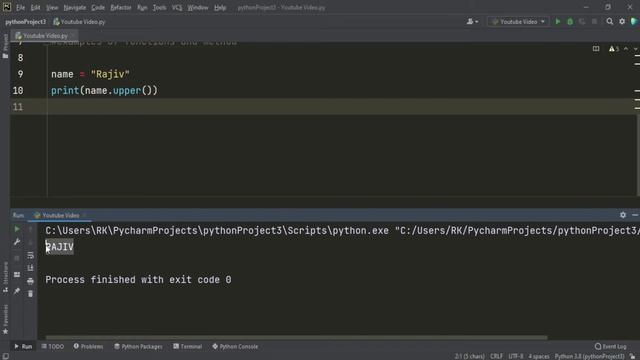Click the Python 3.8 interpreter status

(589, 356)
